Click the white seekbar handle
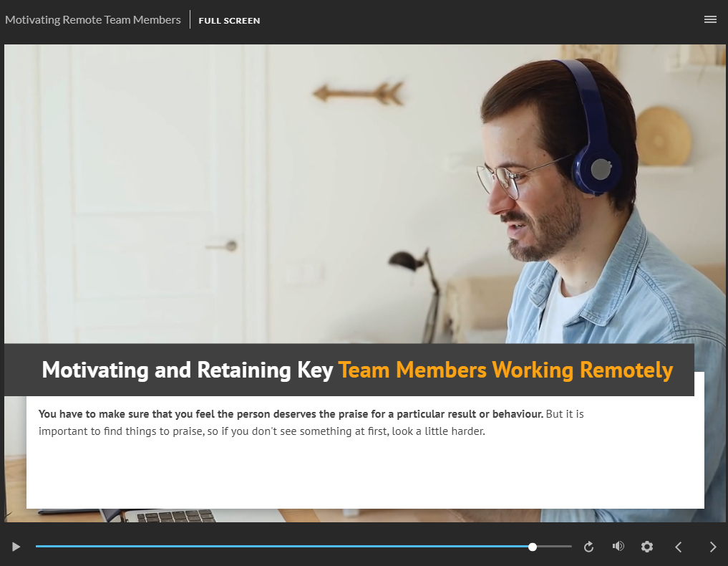The image size is (728, 566). point(533,547)
